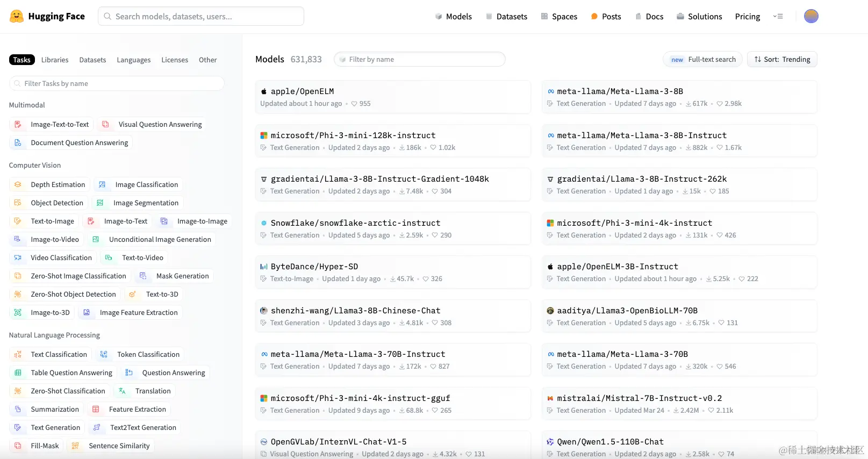Select the Sentence Similarity task filter
Screen dimensions: 868x459
point(111,446)
